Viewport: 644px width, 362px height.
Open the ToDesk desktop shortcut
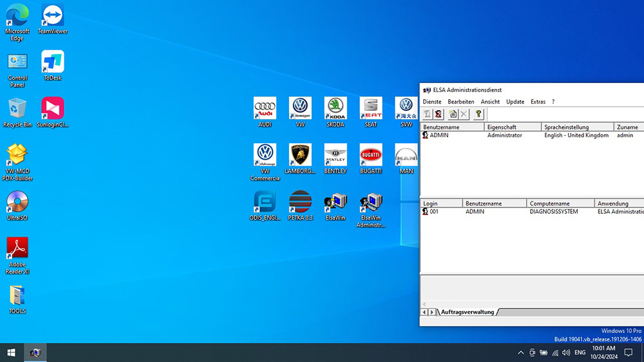click(53, 66)
